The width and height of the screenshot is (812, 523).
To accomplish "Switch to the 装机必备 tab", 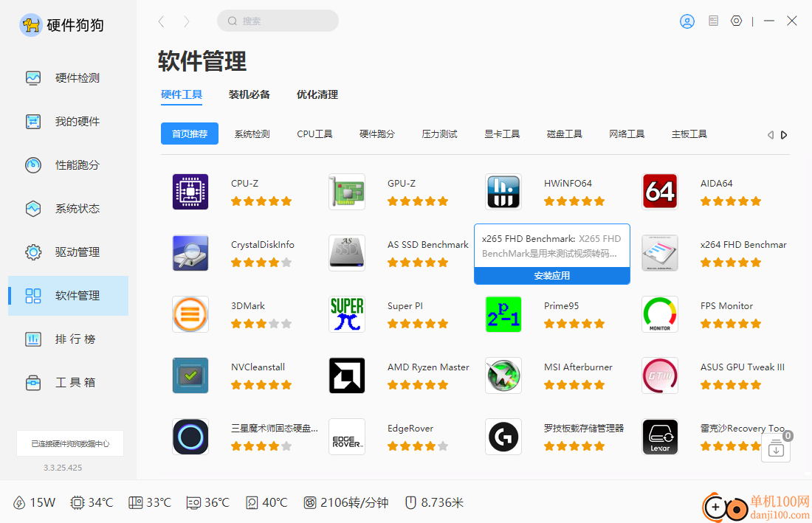I will coord(249,94).
